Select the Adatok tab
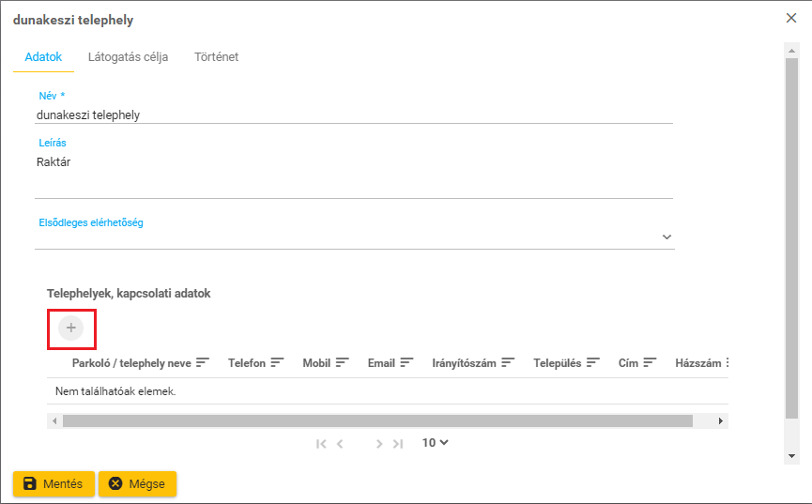812x504 pixels. tap(43, 57)
